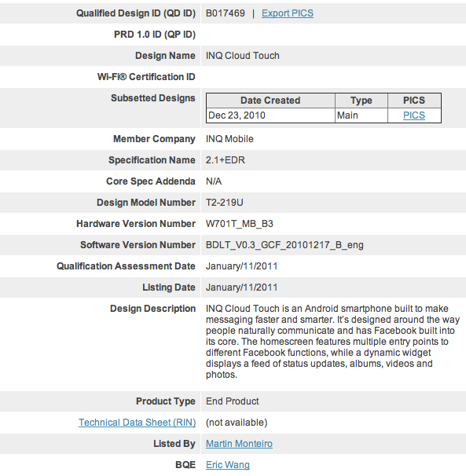Click the Software Version Number label
466x476 pixels.
coord(138,245)
